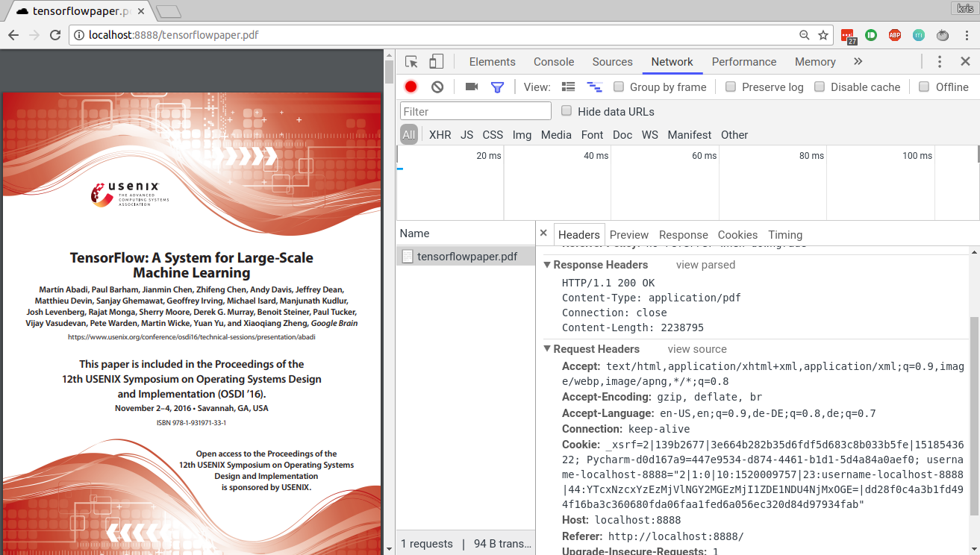Switch to Cookies tab of request
980x555 pixels.
737,235
